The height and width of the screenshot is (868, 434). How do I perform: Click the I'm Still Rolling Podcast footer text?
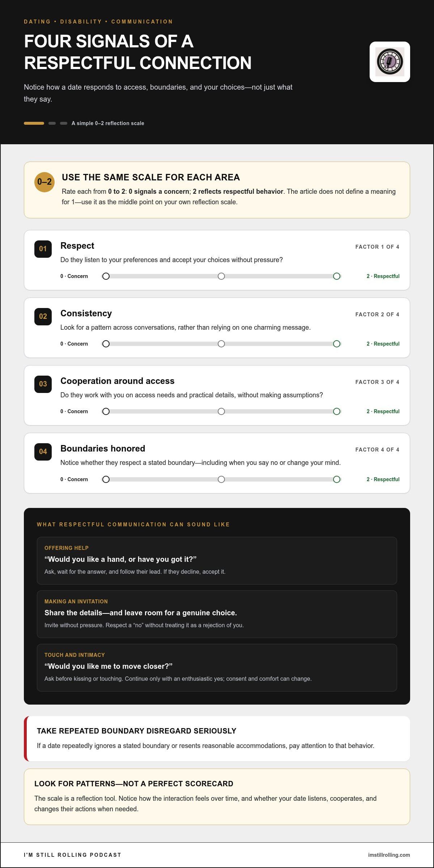(x=73, y=855)
